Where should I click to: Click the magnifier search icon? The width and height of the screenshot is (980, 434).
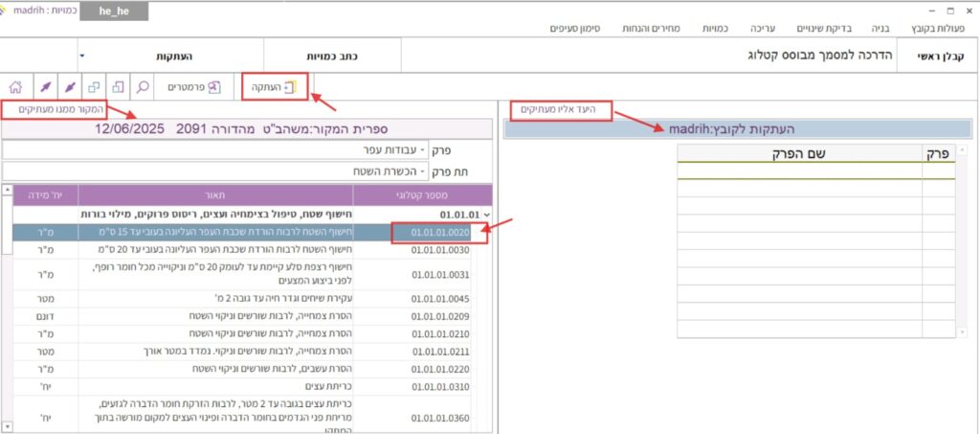pos(142,87)
